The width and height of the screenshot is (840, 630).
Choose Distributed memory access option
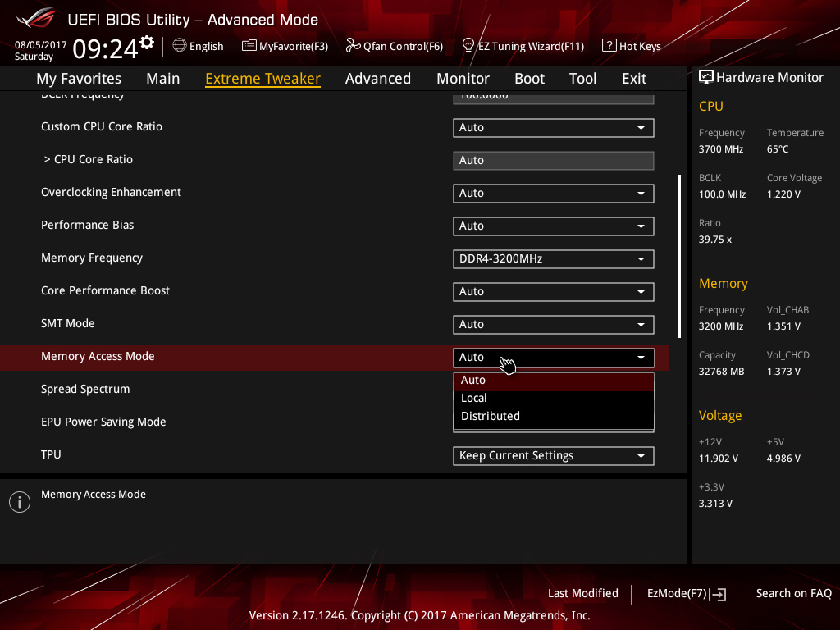pos(554,416)
